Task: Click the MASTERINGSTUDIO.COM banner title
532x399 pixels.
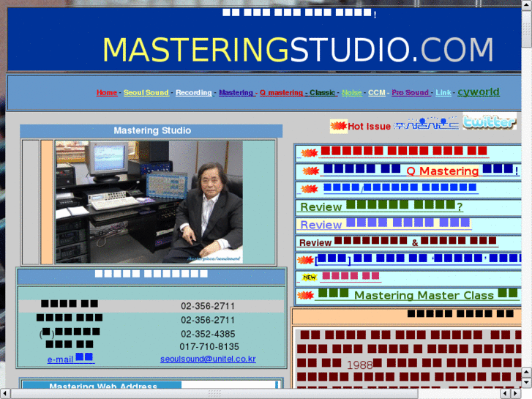Action: [x=298, y=50]
